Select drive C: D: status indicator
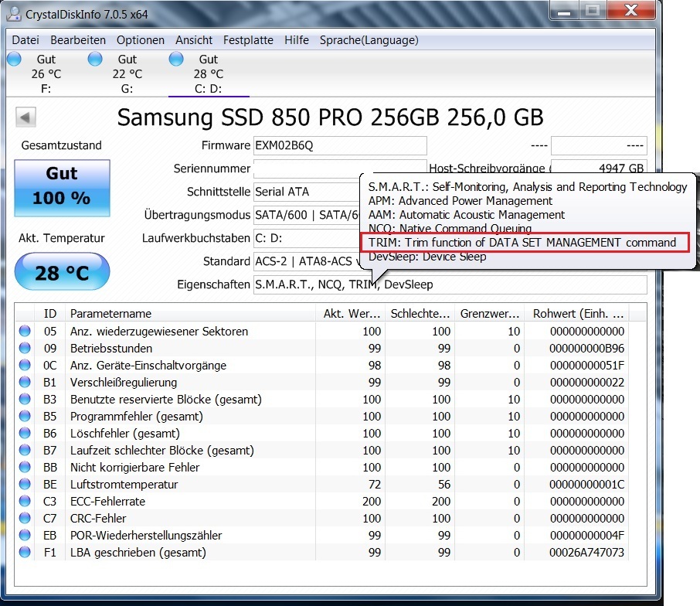The image size is (700, 606). tap(176, 59)
